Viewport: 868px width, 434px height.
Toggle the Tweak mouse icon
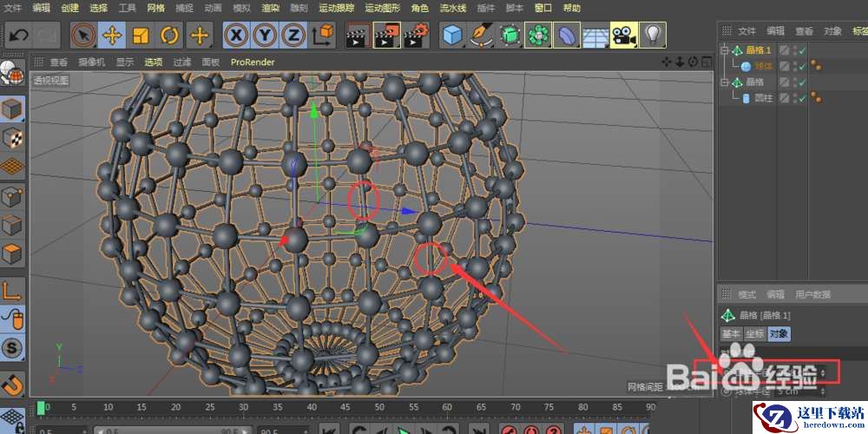12,319
